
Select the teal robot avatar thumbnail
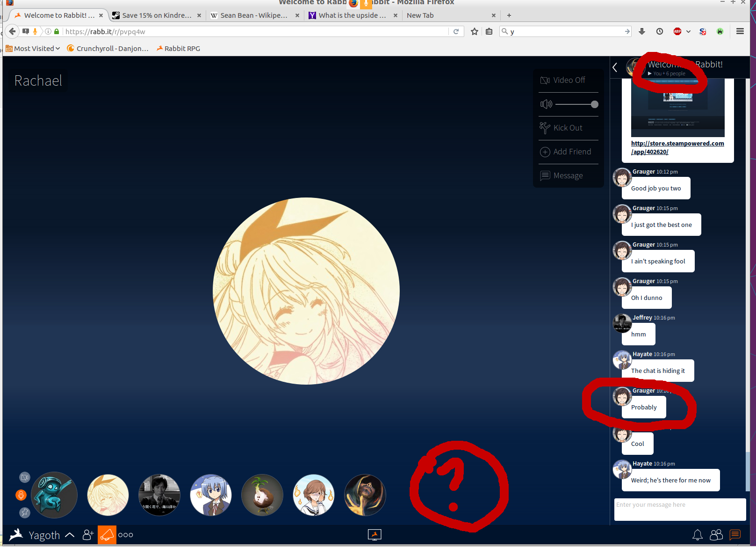click(54, 495)
